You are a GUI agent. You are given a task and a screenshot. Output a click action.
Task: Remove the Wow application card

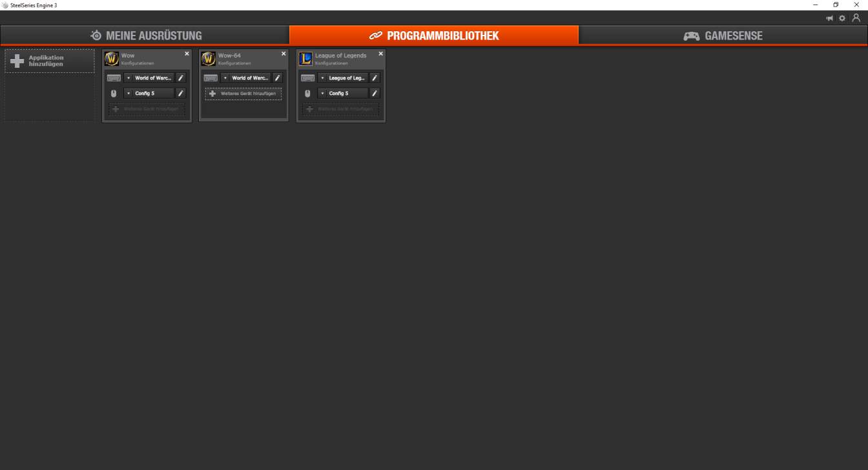point(187,54)
